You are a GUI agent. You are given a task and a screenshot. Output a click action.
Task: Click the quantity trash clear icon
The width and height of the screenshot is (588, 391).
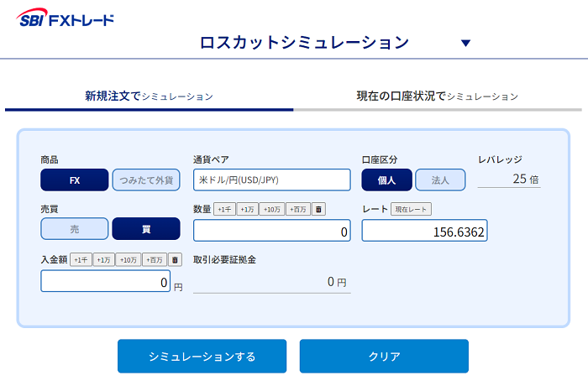(318, 209)
